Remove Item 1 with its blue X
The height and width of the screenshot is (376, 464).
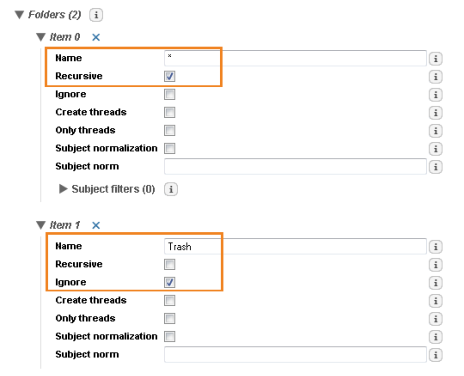coord(96,225)
